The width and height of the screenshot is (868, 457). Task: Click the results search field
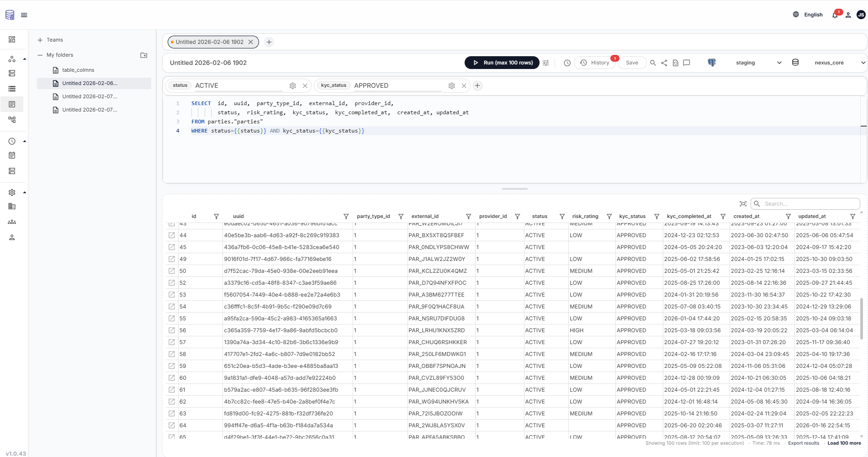pos(805,203)
